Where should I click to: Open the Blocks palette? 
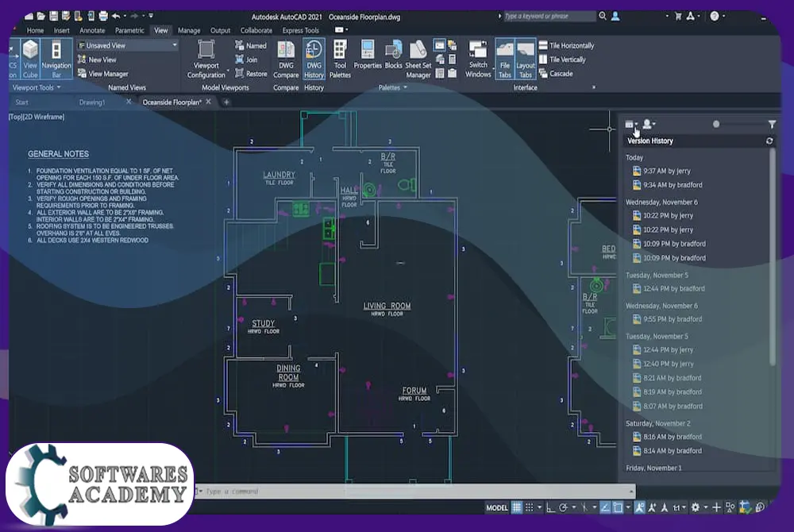pos(394,55)
